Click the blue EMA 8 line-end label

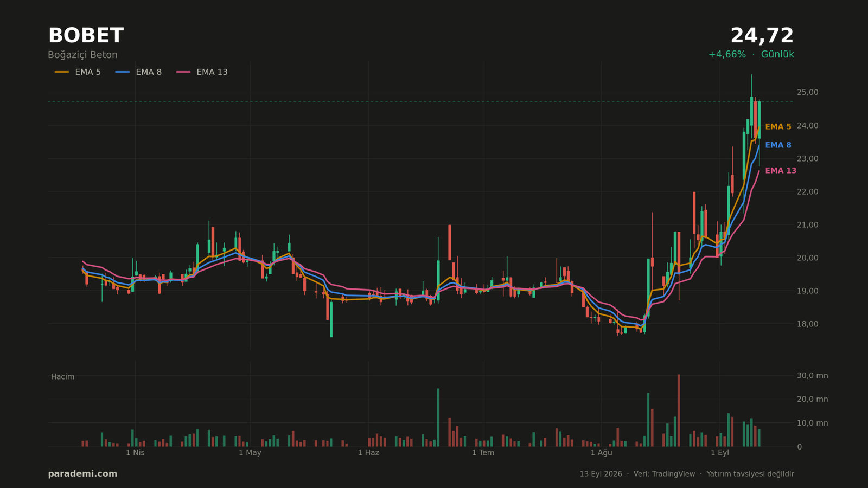pos(778,145)
